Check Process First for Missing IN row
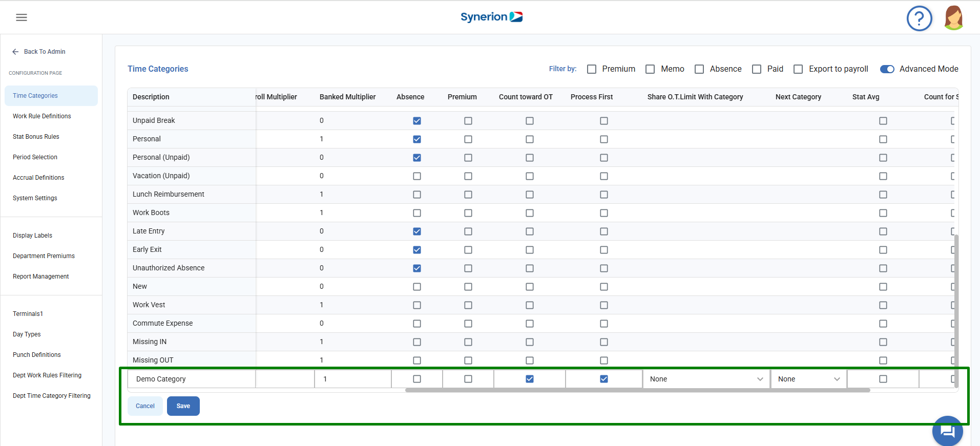The height and width of the screenshot is (446, 980). point(604,342)
